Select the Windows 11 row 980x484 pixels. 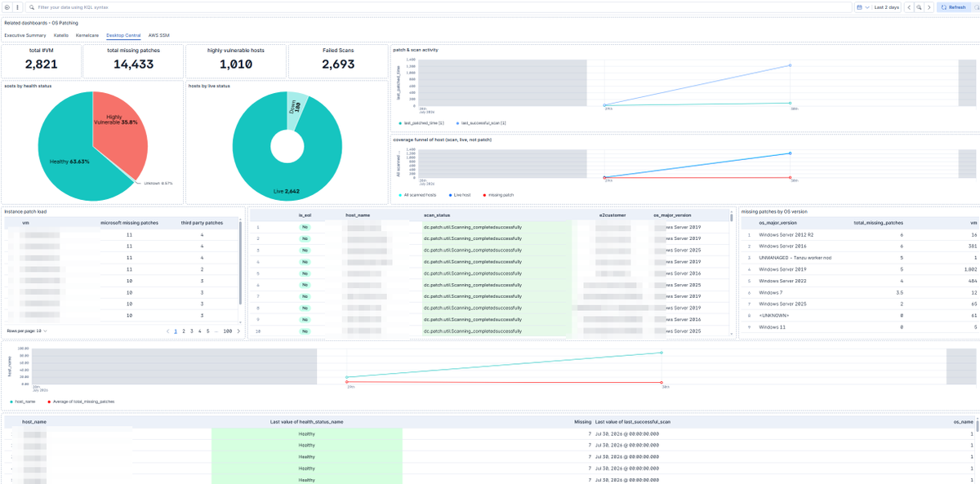[x=859, y=326]
